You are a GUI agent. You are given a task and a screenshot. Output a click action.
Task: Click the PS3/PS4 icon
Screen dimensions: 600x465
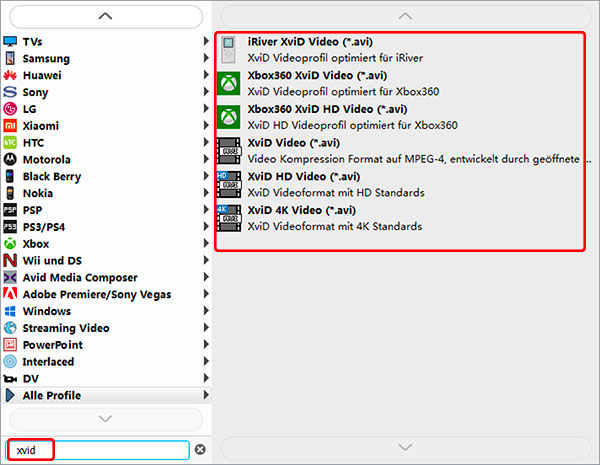[x=10, y=227]
